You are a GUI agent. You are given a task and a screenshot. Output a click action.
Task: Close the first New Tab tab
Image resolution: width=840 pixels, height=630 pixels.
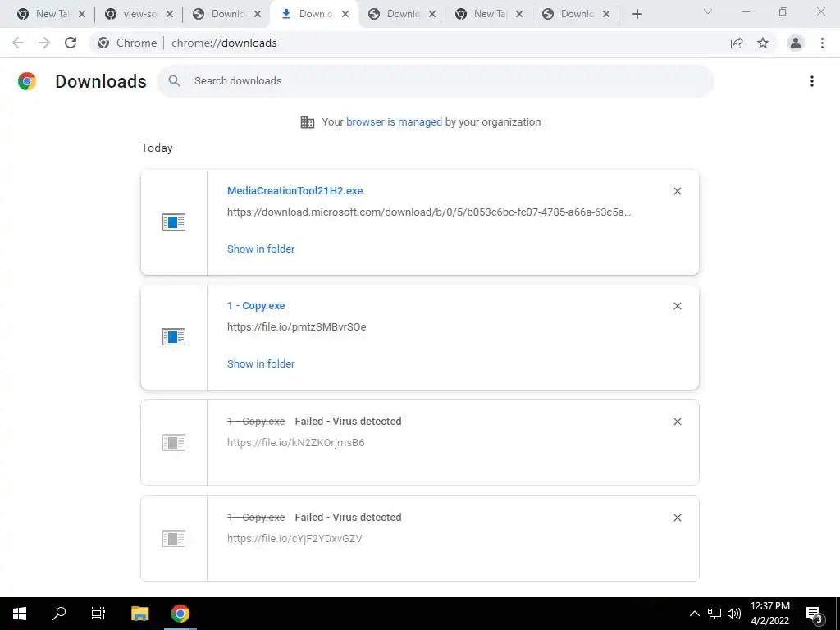tap(82, 15)
